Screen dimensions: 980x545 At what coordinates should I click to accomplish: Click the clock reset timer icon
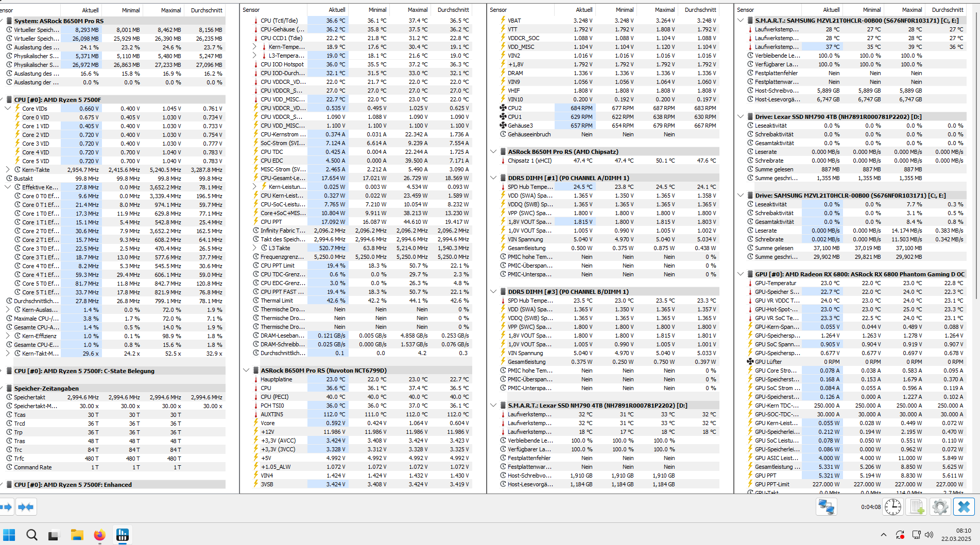893,507
